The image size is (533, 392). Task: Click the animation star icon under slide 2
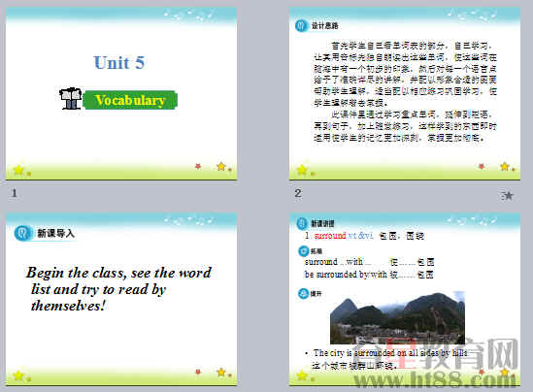pyautogui.click(x=507, y=195)
